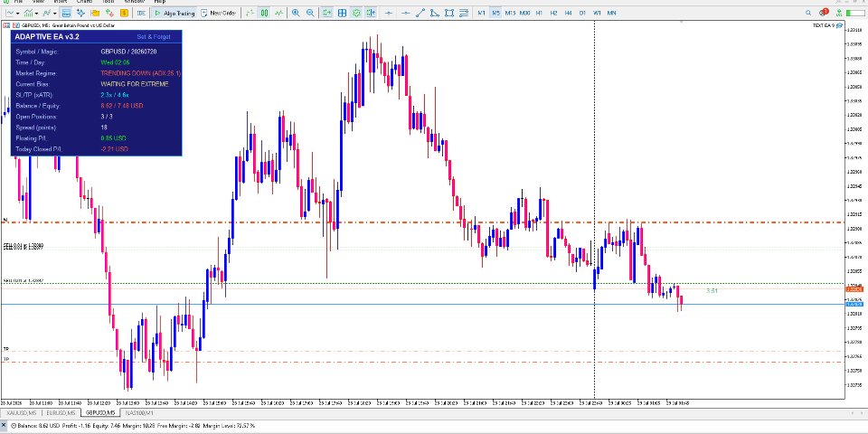Switch to the EURUSD,M5 chart tab
This screenshot has width=868, height=434.
pos(60,413)
